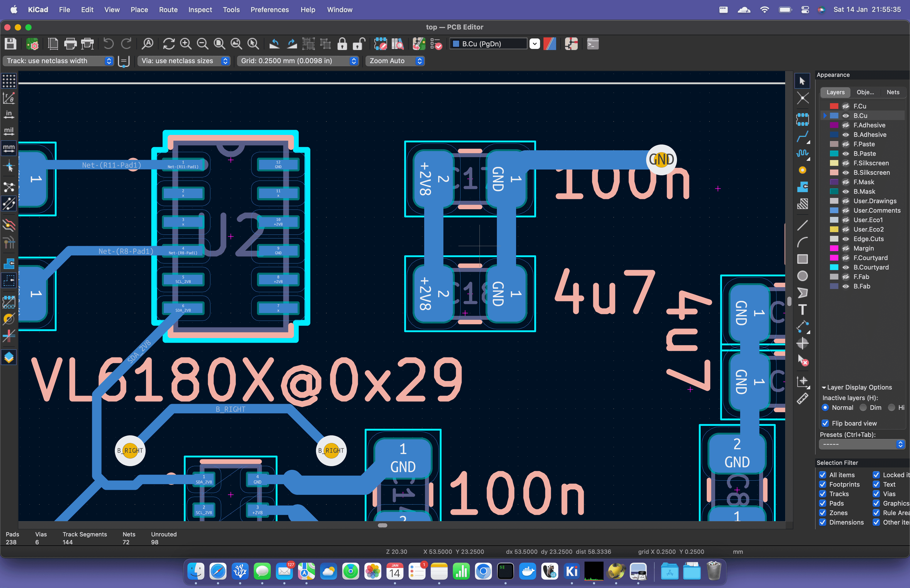
Task: Switch units to millimeters icon
Action: click(x=9, y=148)
